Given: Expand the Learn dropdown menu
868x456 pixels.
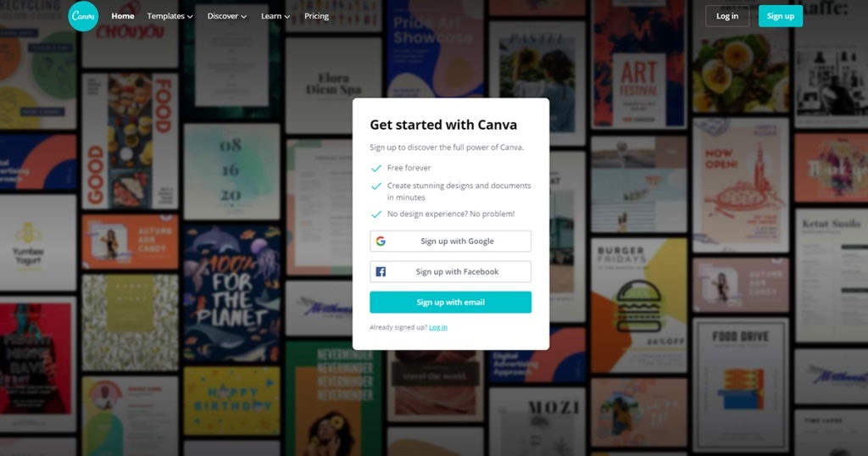Looking at the screenshot, I should (x=275, y=16).
